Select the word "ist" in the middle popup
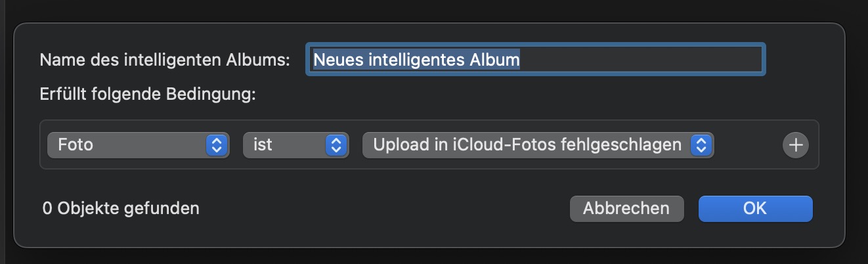The height and width of the screenshot is (264, 868). point(263,145)
